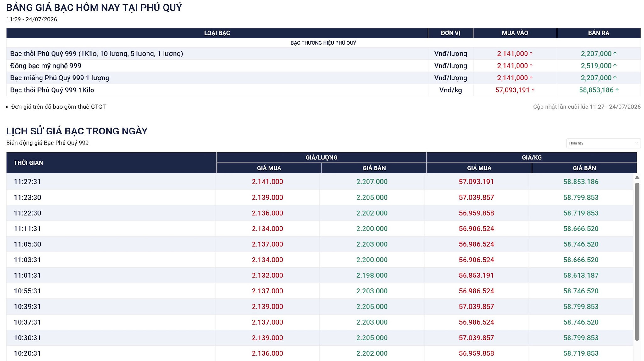Click up arrow by Bạc miếng 2,207,000 sell price
The image size is (644, 361).
(x=615, y=78)
